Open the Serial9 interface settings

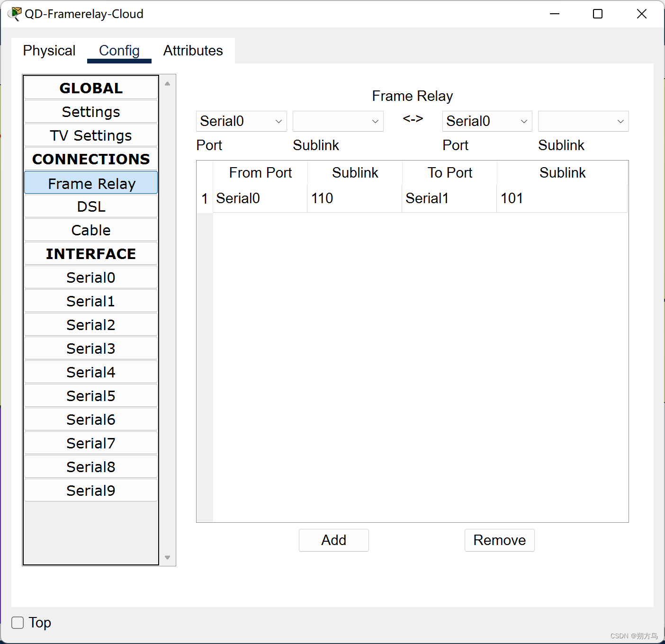pos(91,491)
